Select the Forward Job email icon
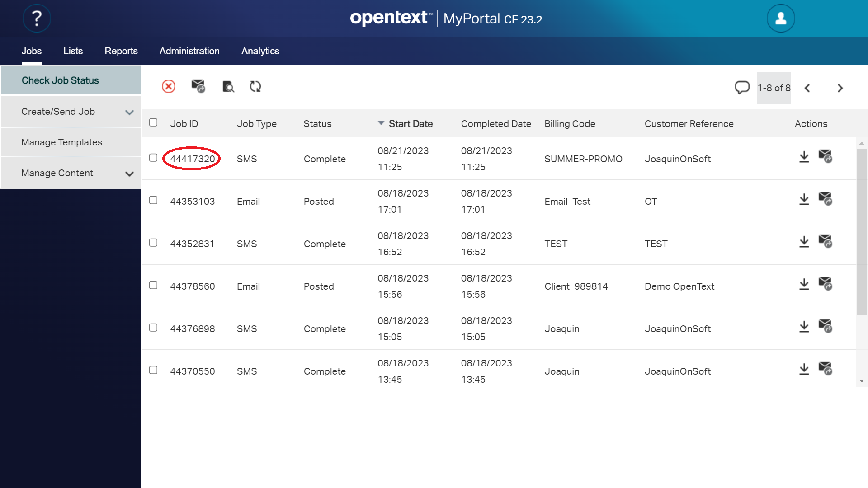 [x=198, y=86]
